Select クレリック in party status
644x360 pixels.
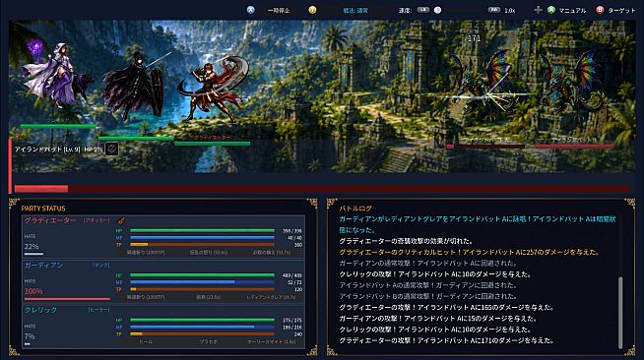[x=40, y=310]
